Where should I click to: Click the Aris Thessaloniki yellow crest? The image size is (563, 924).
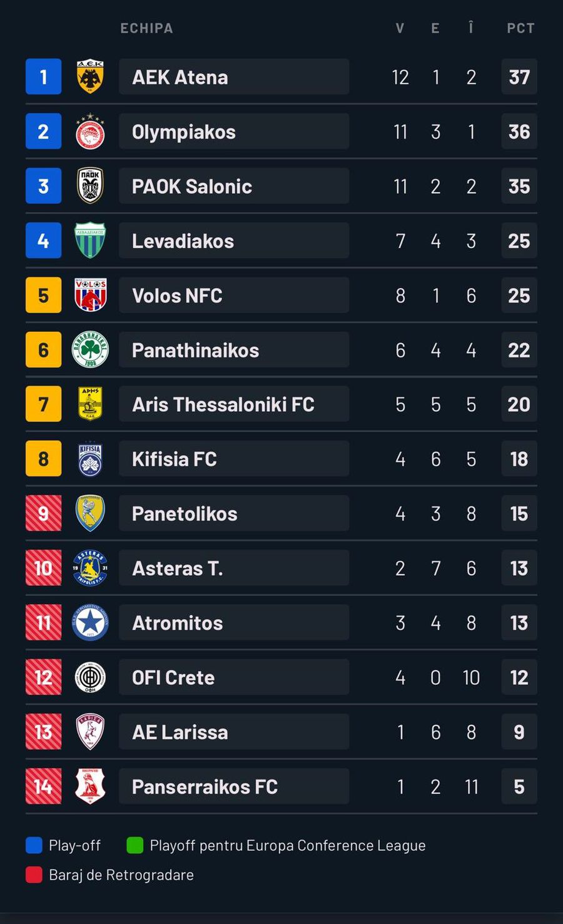coord(90,404)
